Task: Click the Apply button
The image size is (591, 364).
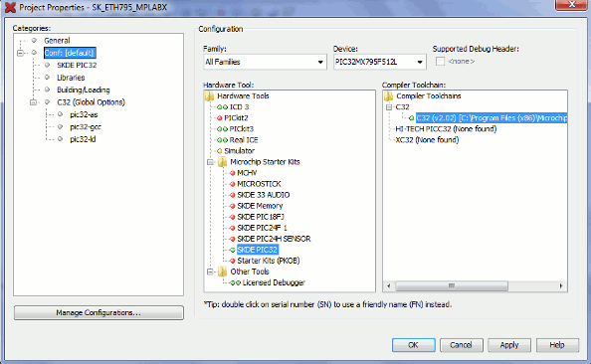Action: click(509, 345)
